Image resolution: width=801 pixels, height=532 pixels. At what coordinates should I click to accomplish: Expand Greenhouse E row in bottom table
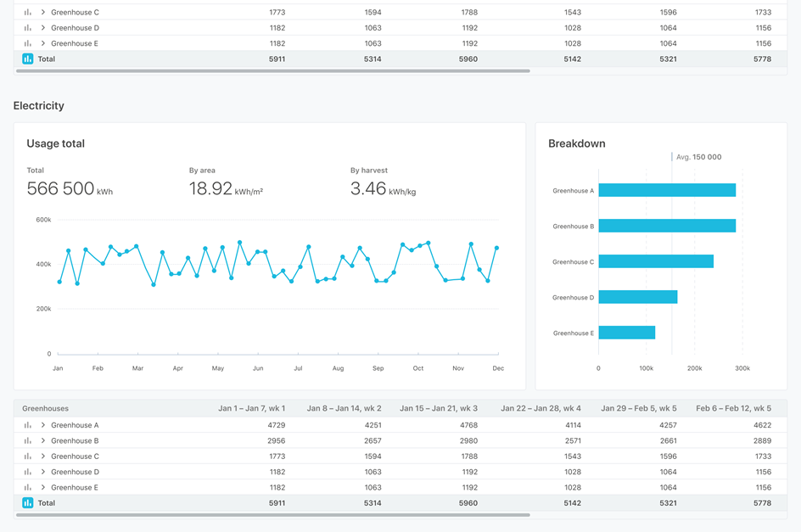[43, 488]
